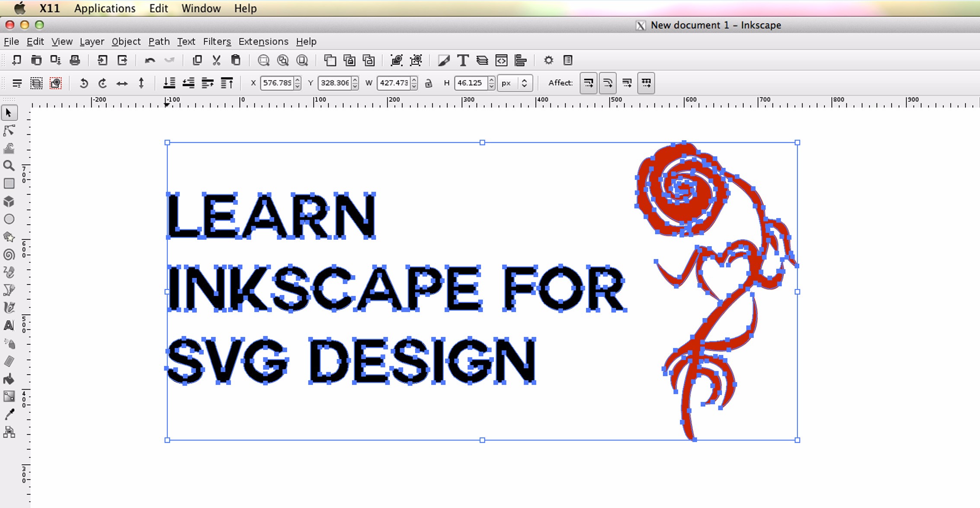
Task: Toggle Affect: scale stroke width
Action: [x=589, y=83]
